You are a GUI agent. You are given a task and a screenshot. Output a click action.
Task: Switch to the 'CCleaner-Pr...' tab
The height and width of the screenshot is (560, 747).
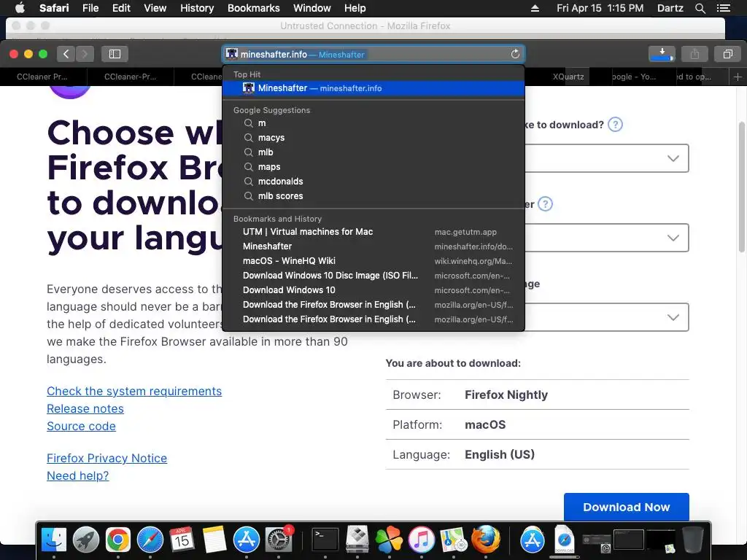pos(130,77)
